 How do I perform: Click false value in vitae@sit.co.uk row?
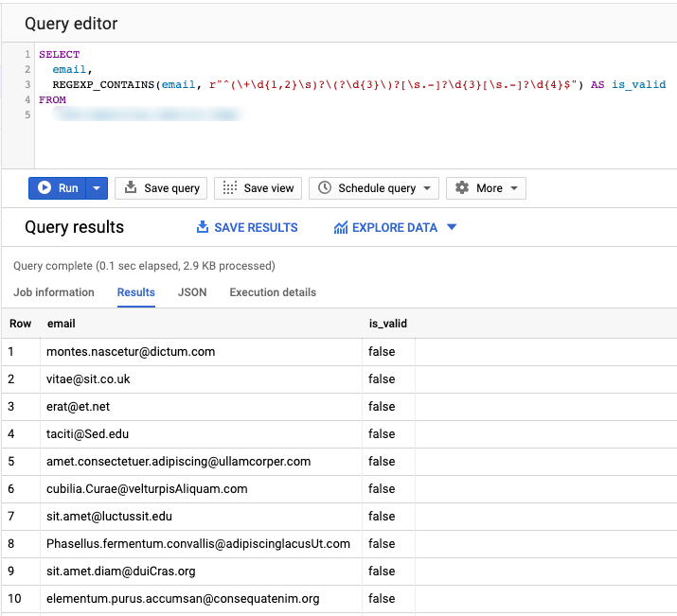tap(382, 379)
